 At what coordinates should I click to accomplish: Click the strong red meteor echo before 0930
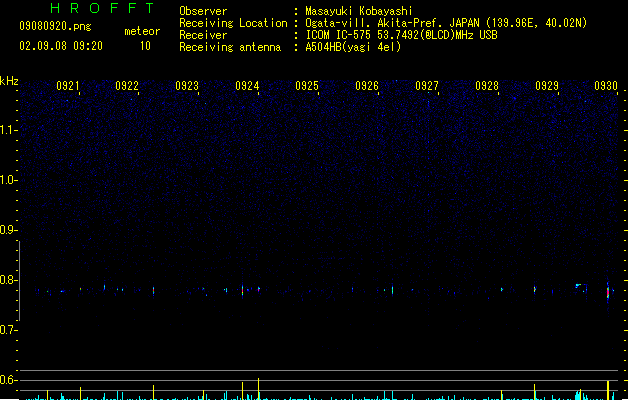[x=608, y=292]
